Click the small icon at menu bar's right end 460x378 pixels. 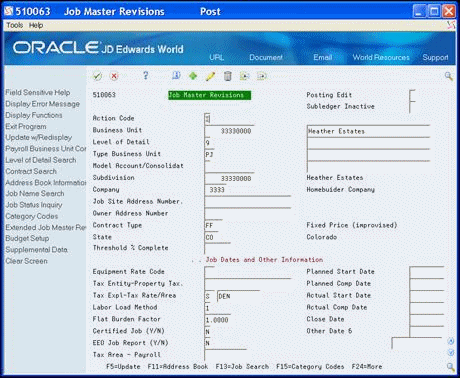pos(451,25)
